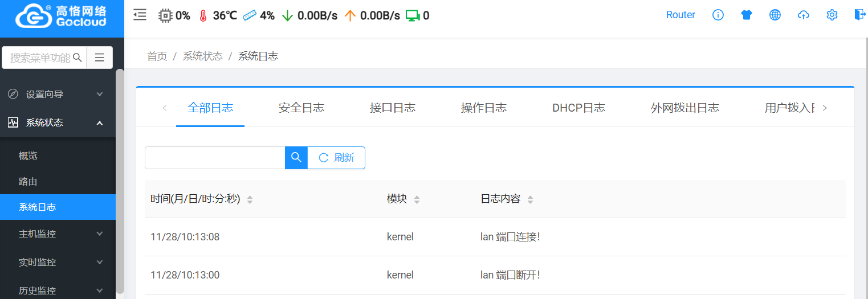Click the 首页 breadcrumb link
Screen dimensions: 868x299
pyautogui.click(x=157, y=56)
